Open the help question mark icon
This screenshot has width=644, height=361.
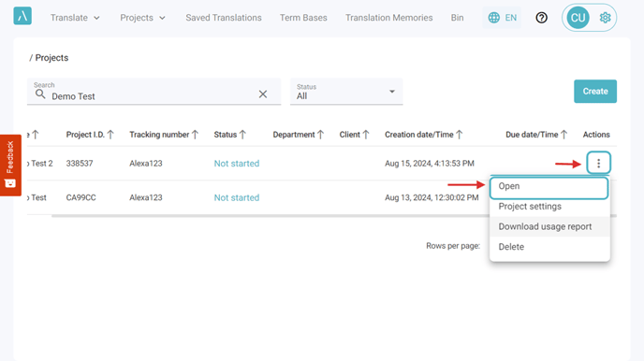click(541, 18)
